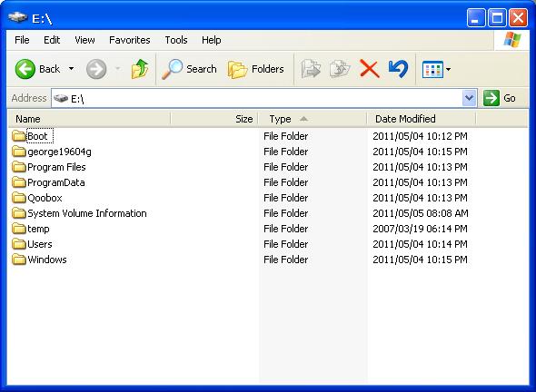The height and width of the screenshot is (392, 536).
Task: Go up one folder level
Action: tap(140, 69)
